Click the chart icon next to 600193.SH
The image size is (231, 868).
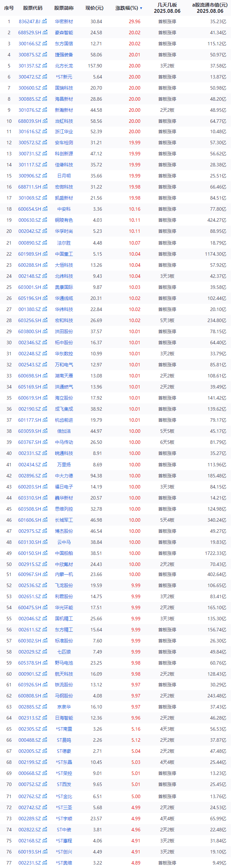(x=45, y=852)
